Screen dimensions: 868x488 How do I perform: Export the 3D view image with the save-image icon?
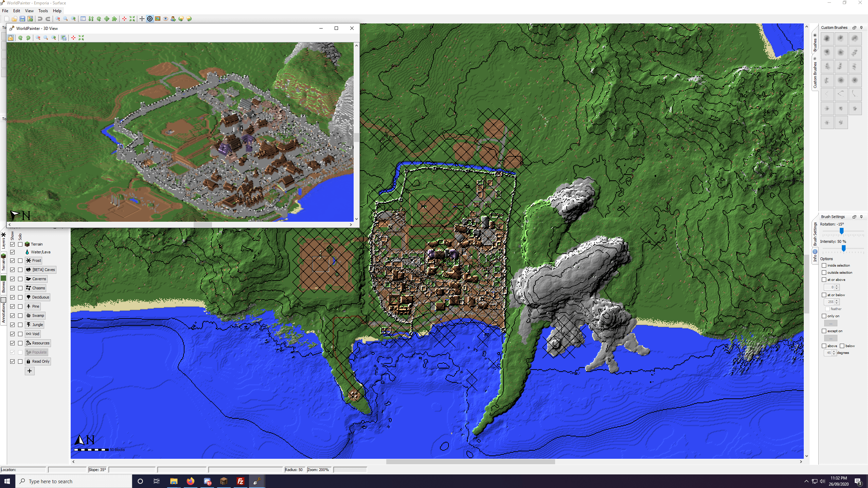(64, 38)
